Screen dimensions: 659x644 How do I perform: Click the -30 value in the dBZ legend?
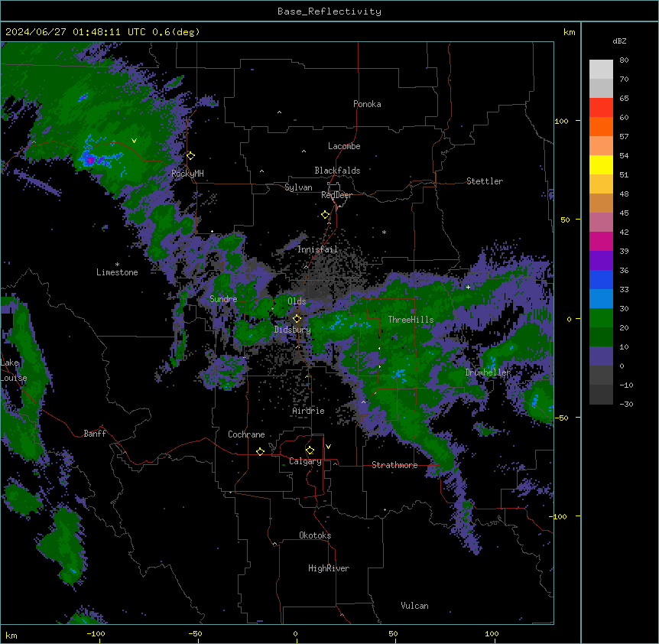point(626,404)
